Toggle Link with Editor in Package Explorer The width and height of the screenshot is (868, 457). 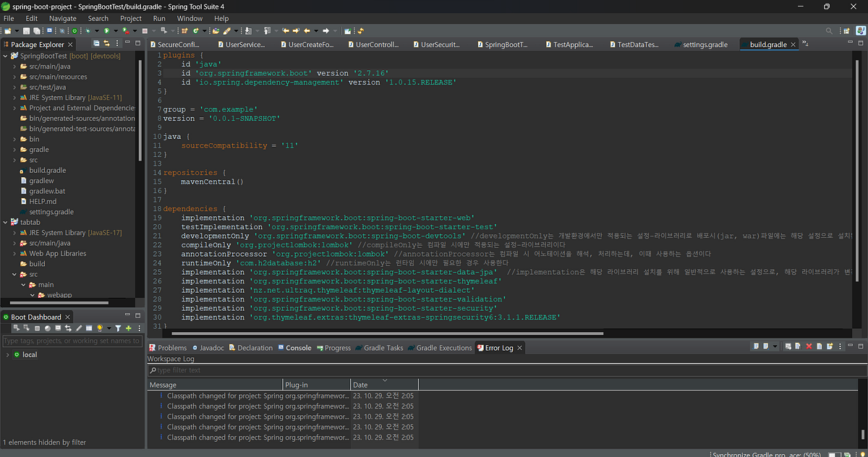pyautogui.click(x=106, y=43)
